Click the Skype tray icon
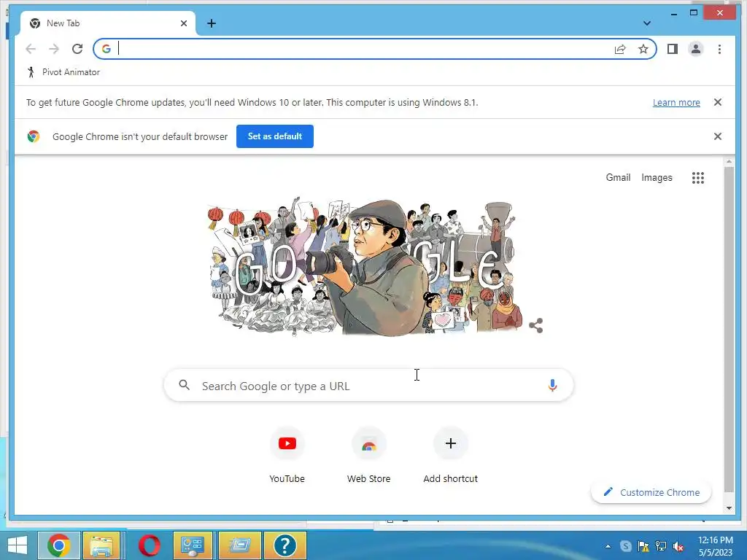 click(625, 546)
